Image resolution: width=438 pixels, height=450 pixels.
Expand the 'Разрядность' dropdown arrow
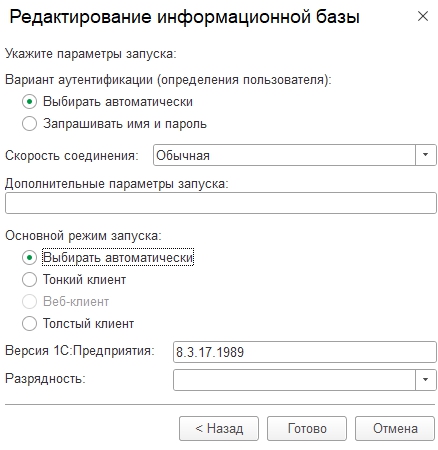coord(425,379)
